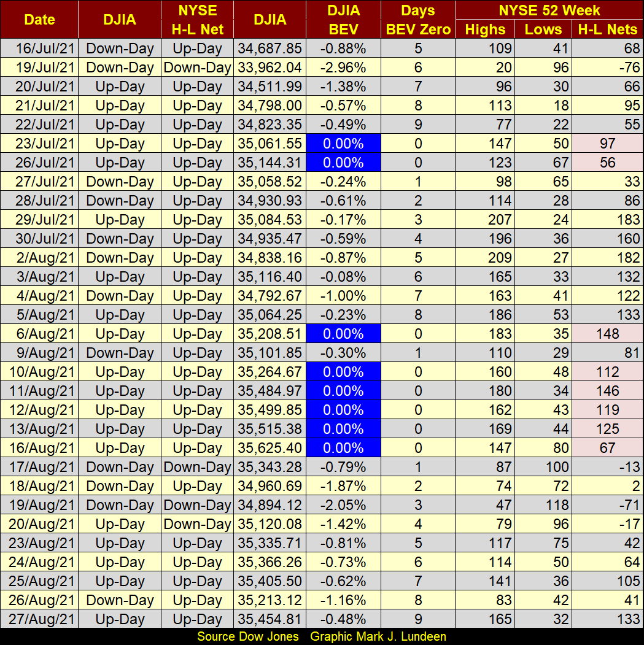Click the DJIA BEV header cell
Viewport: 644px width, 645px height.
tap(343, 20)
